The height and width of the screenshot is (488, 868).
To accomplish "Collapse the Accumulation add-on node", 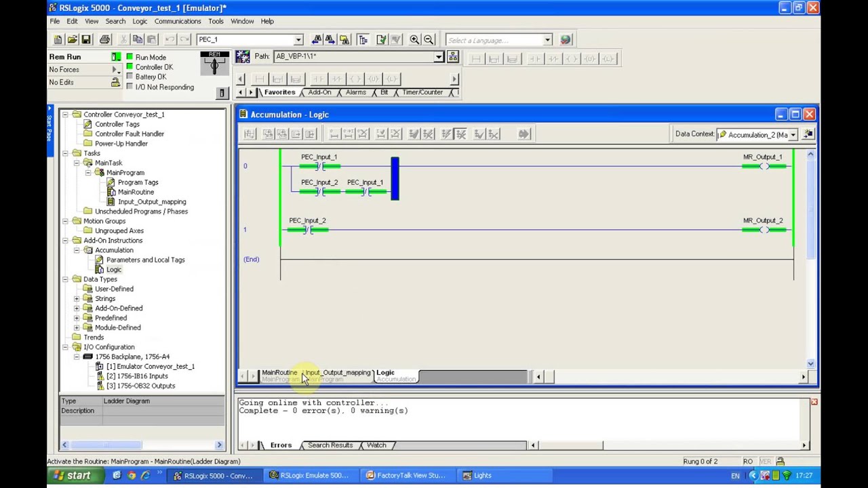I will click(77, 250).
